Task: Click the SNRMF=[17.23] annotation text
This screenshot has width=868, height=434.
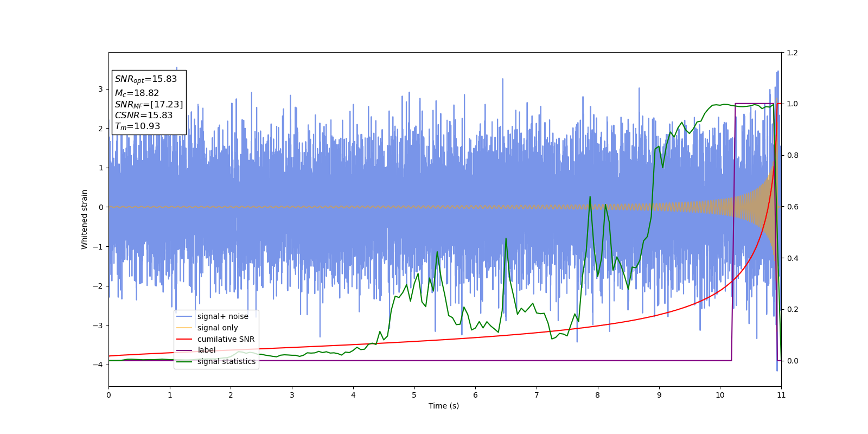Action: point(149,104)
